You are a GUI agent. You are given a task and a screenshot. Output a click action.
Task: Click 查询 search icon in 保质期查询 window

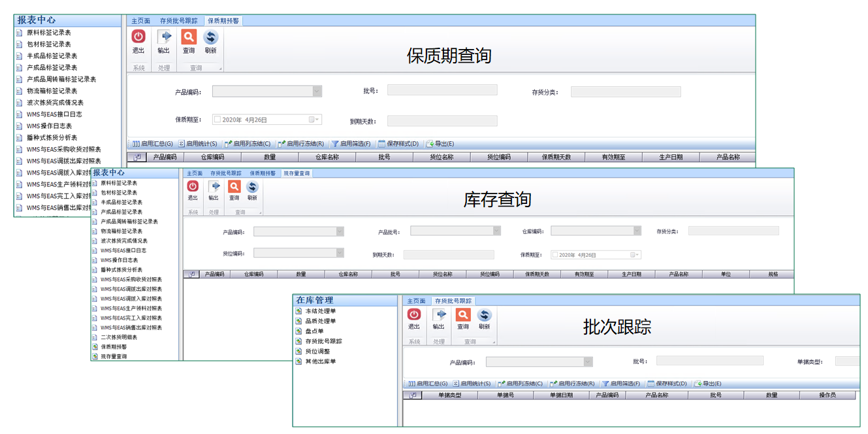point(188,37)
